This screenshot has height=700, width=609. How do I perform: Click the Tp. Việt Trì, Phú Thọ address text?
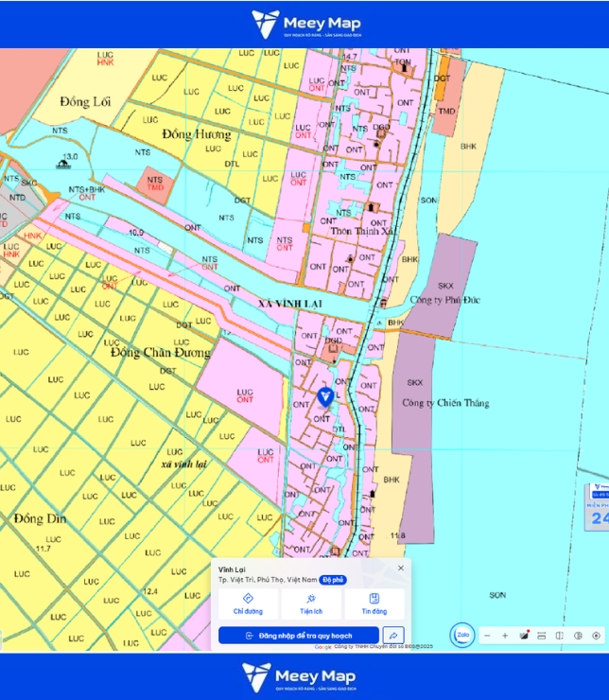click(x=268, y=580)
